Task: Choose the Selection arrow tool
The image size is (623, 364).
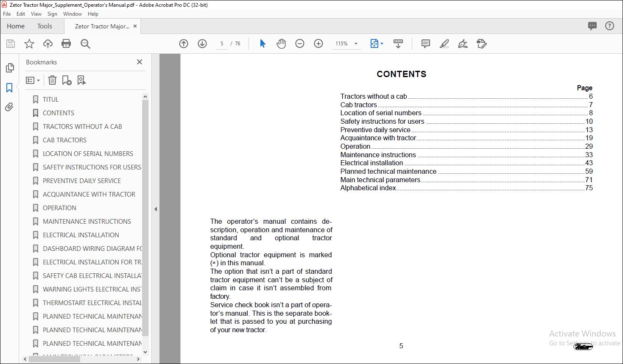Action: tap(263, 44)
